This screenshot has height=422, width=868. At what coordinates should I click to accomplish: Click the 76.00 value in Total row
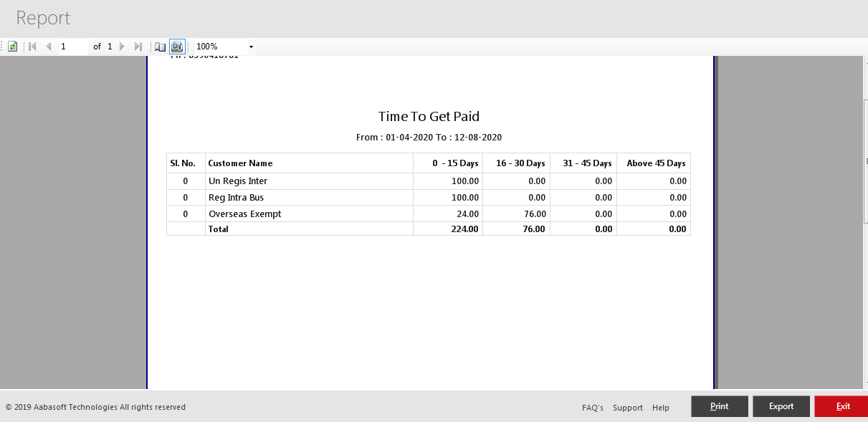(534, 229)
